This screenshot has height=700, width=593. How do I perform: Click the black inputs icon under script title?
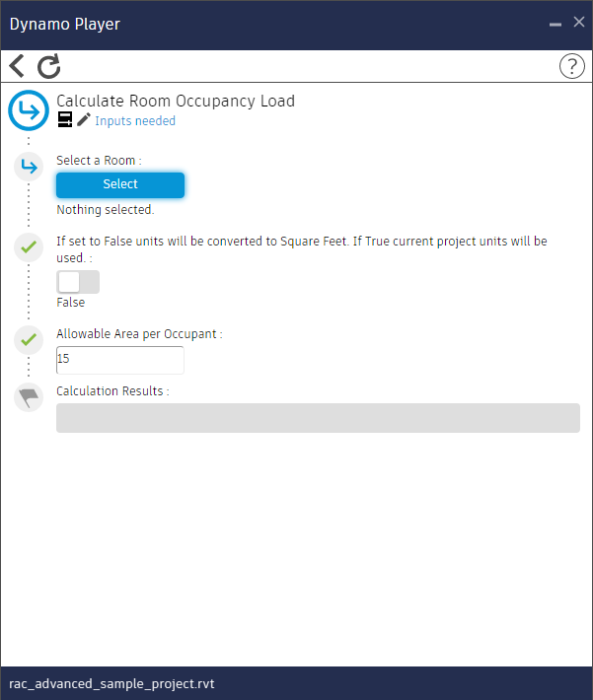[x=65, y=120]
